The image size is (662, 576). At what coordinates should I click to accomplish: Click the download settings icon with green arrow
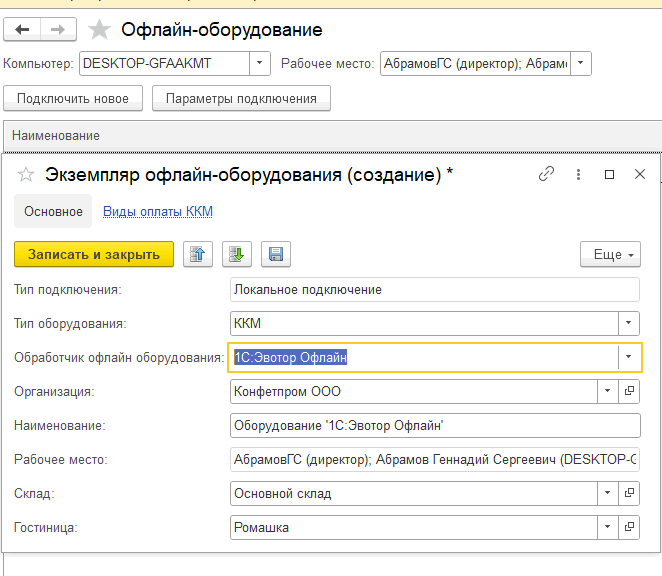tap(237, 254)
